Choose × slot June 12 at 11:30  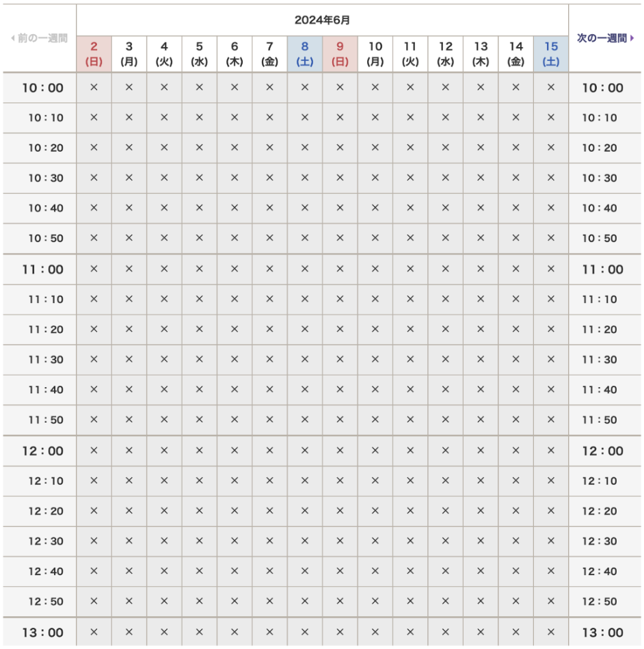click(445, 360)
